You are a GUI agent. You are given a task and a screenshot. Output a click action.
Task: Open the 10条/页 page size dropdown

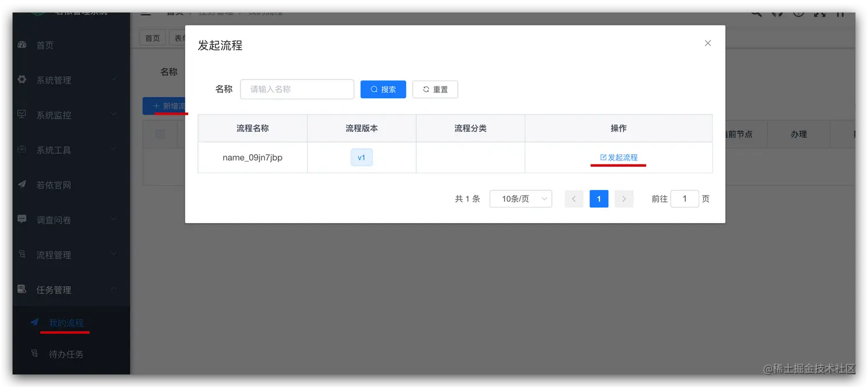pyautogui.click(x=521, y=198)
